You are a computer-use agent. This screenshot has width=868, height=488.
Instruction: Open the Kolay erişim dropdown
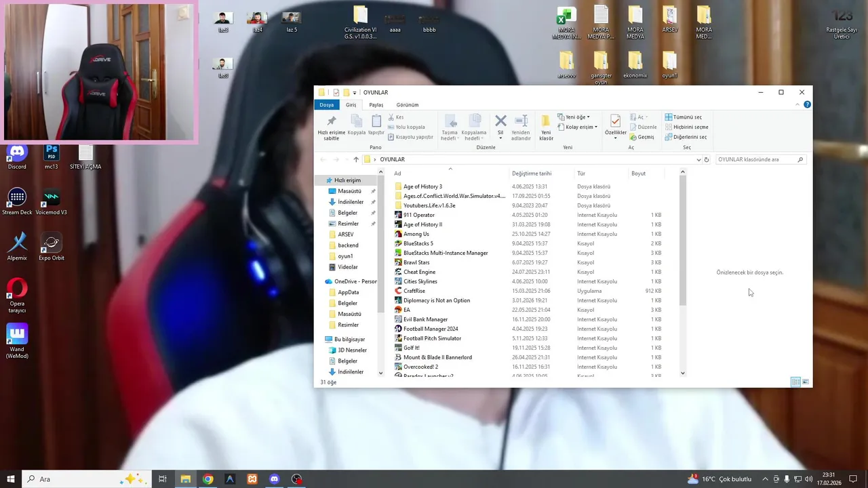point(577,127)
